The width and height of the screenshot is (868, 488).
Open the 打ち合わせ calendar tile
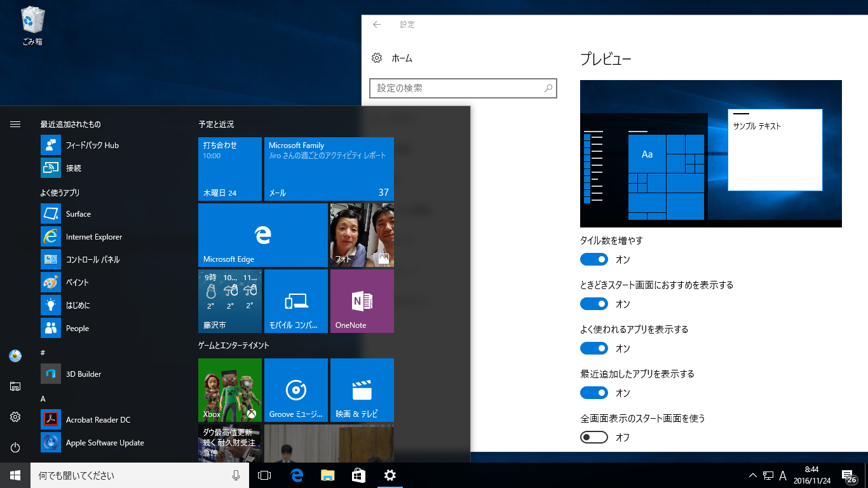click(230, 169)
